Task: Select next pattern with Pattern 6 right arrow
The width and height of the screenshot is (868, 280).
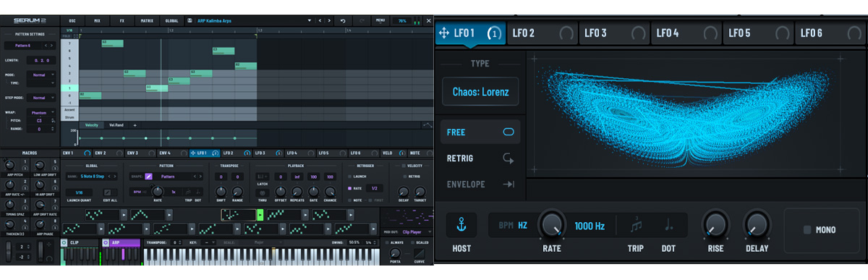Action: [51, 46]
